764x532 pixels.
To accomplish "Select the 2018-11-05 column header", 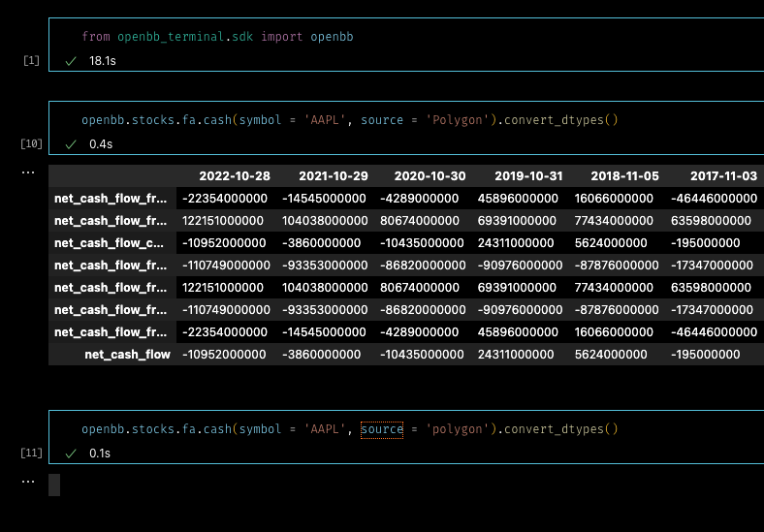I will pyautogui.click(x=624, y=176).
